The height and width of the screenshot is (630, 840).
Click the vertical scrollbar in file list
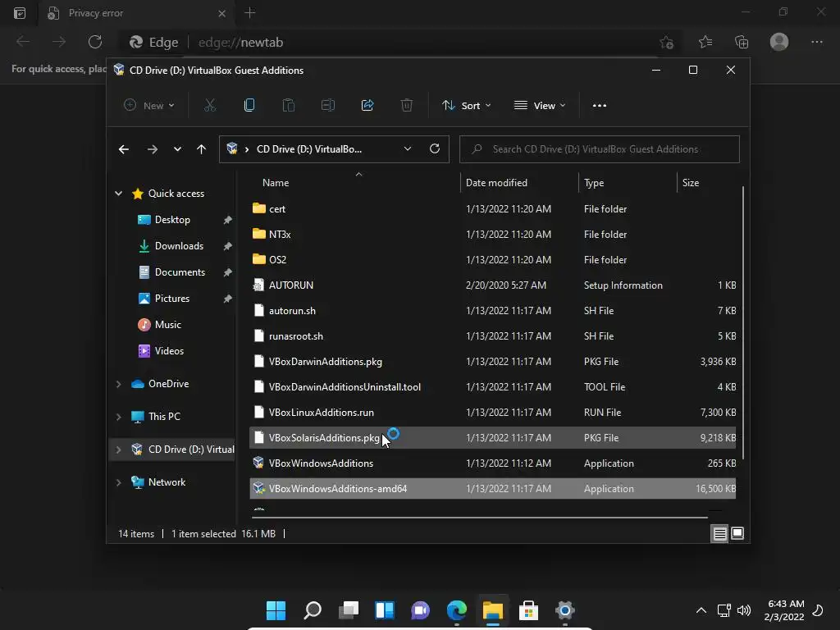pyautogui.click(x=743, y=322)
